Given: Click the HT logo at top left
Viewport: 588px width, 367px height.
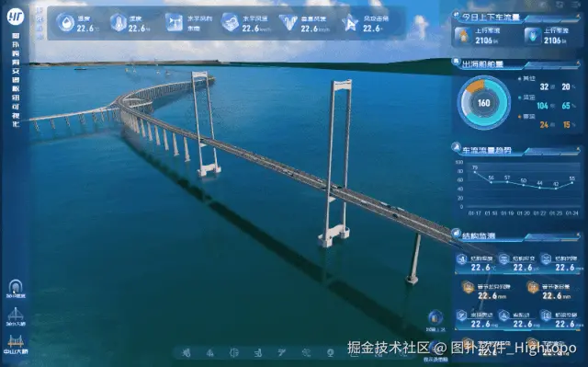Looking at the screenshot, I should pos(16,17).
